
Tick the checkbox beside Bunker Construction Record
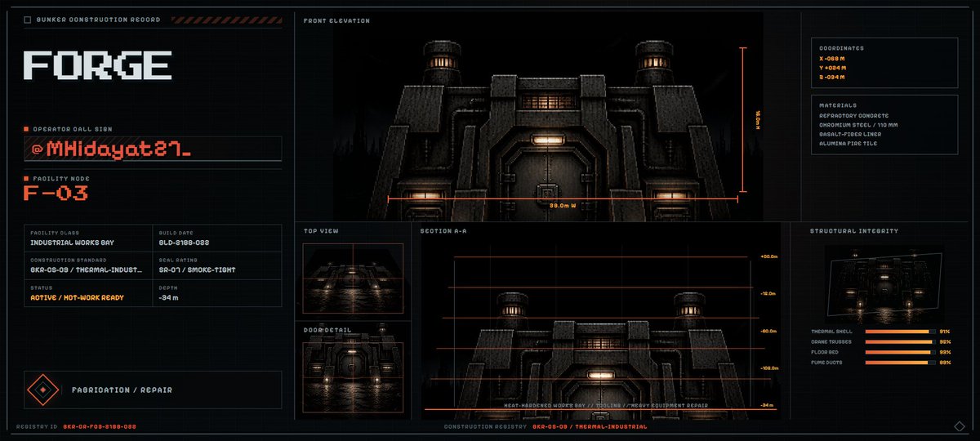tap(29, 20)
